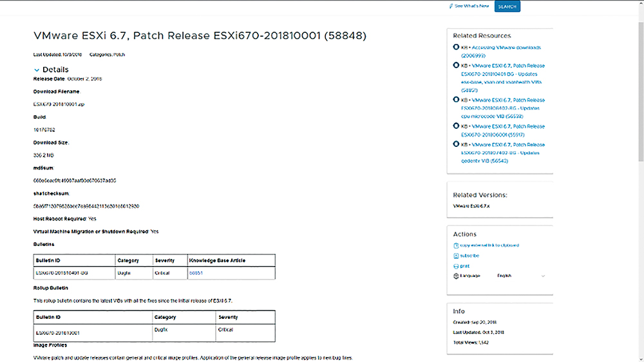Screen dimensions: 644x362
Task: Click the Download Size value 330.2 MB
Action: 44,155
